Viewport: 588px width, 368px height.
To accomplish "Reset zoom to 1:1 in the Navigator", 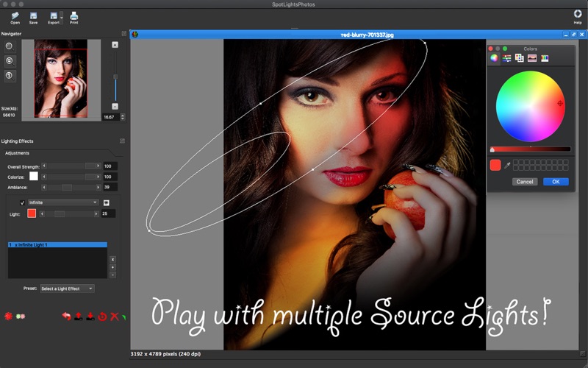I will [x=10, y=76].
